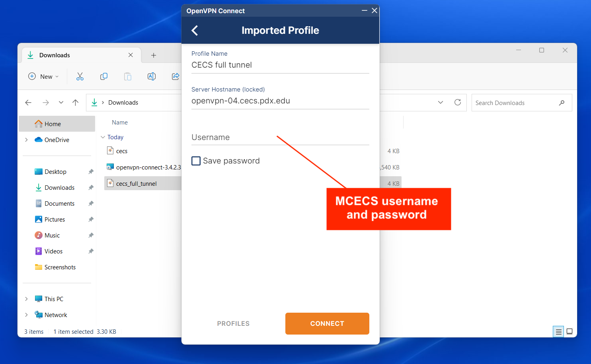The width and height of the screenshot is (591, 364).
Task: Open recent locations dropdown chevron
Action: pyautogui.click(x=61, y=103)
